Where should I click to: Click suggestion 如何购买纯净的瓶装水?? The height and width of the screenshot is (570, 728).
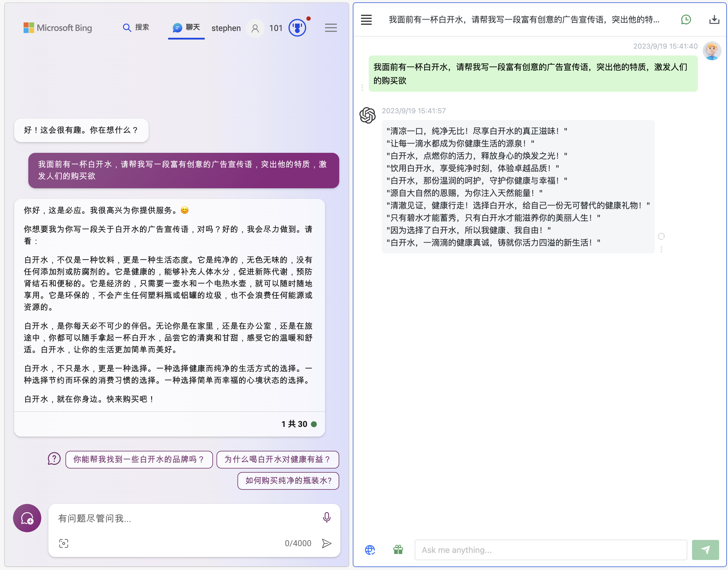pyautogui.click(x=288, y=481)
